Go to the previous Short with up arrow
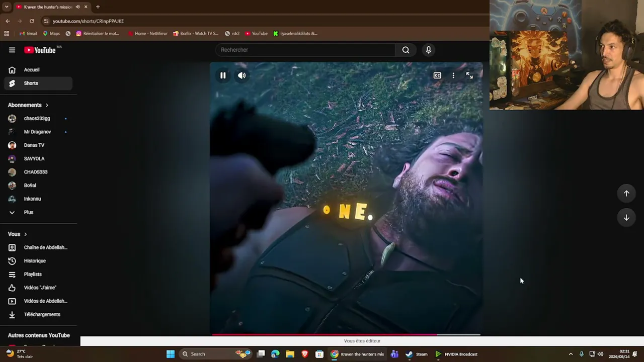Viewport: 644px width, 362px height. tap(626, 193)
